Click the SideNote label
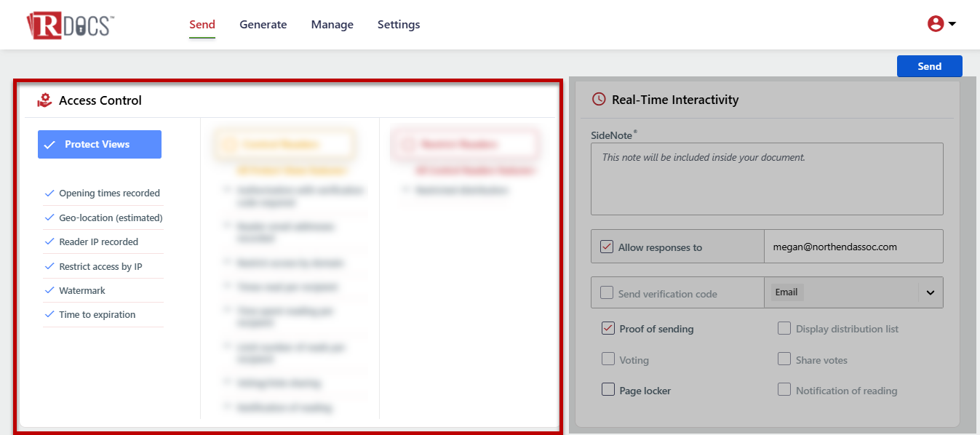This screenshot has width=980, height=435. [x=613, y=135]
